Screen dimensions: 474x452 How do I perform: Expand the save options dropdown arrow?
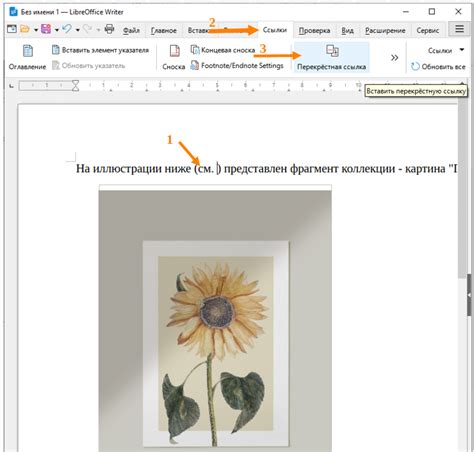point(57,30)
